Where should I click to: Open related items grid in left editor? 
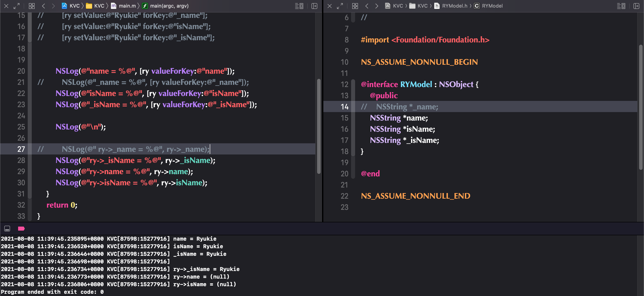coord(32,6)
